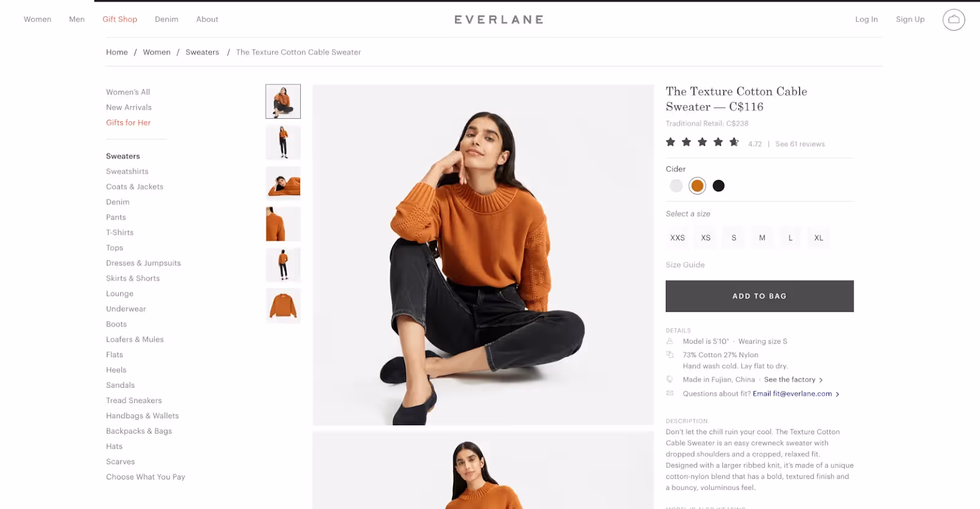Viewport: 980px width, 509px height.
Task: Select the black color swatch
Action: click(718, 186)
